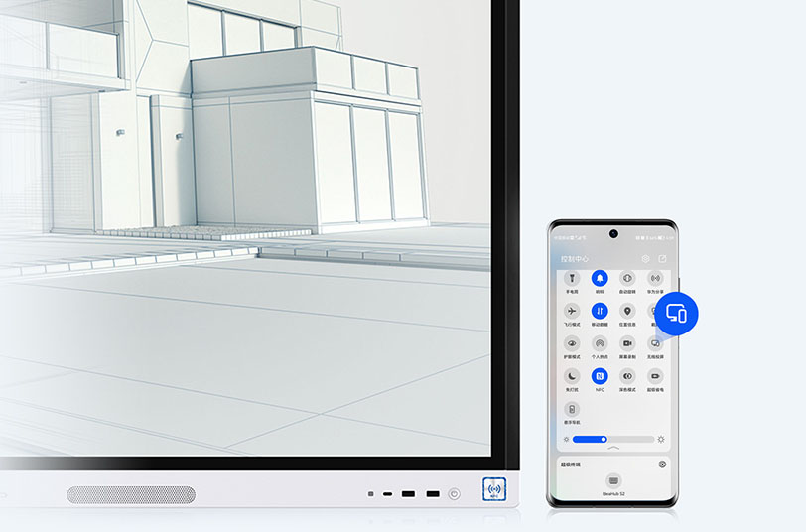
Task: Enable do-not-disturb moon tile
Action: 572,376
